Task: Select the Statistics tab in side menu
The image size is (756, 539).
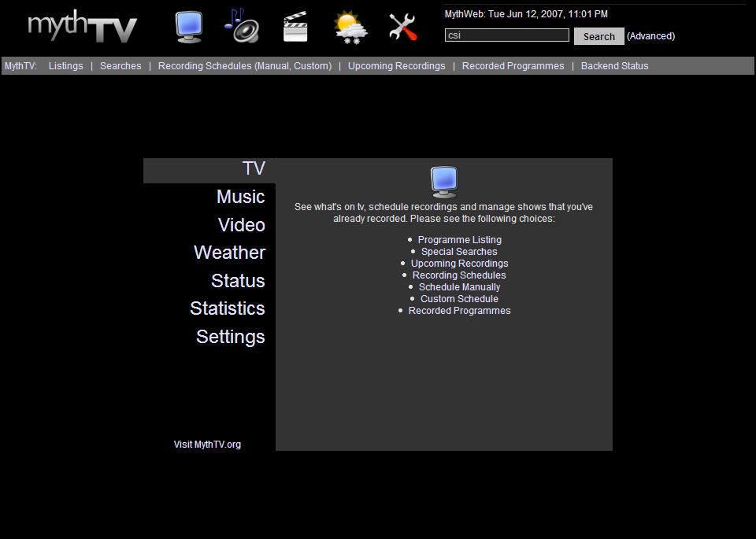Action: (228, 308)
